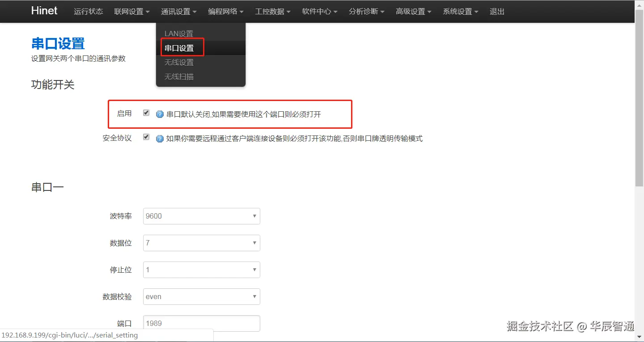The height and width of the screenshot is (342, 644).
Task: Toggle the 启用 checkbox in 功能开关 section
Action: click(x=146, y=113)
